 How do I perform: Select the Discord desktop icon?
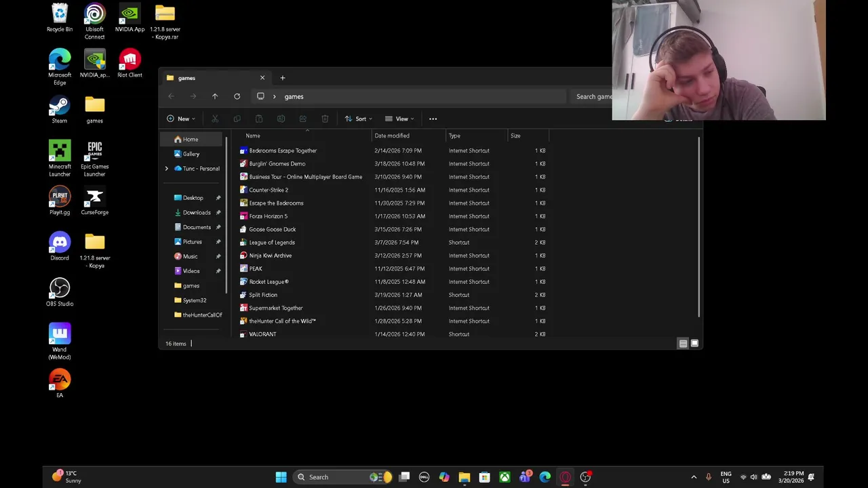[60, 247]
